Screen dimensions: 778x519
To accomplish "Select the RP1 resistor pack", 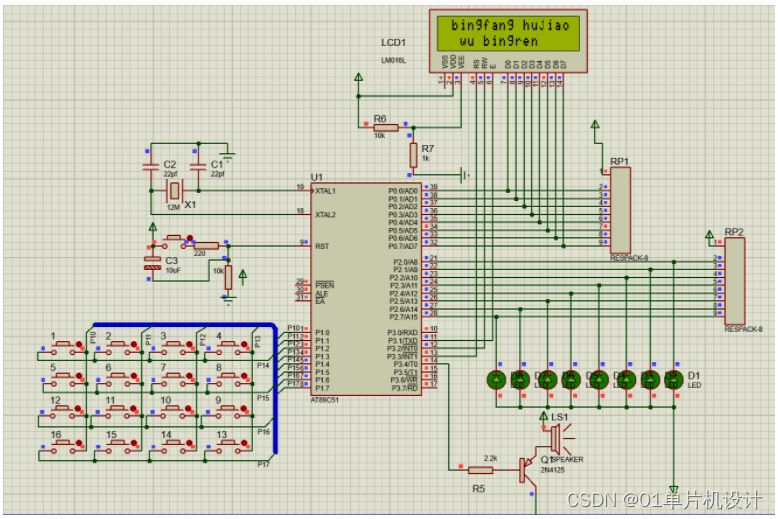I will (620, 210).
